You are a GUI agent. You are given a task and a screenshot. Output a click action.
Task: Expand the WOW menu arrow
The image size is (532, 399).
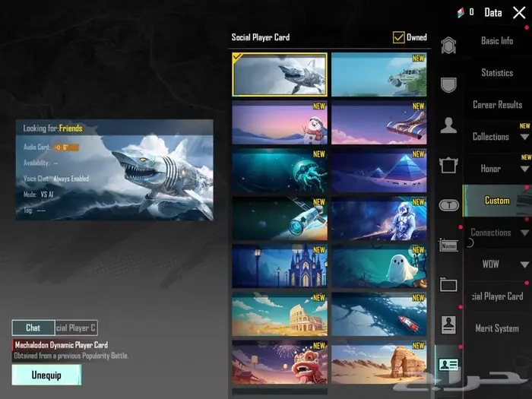524,264
